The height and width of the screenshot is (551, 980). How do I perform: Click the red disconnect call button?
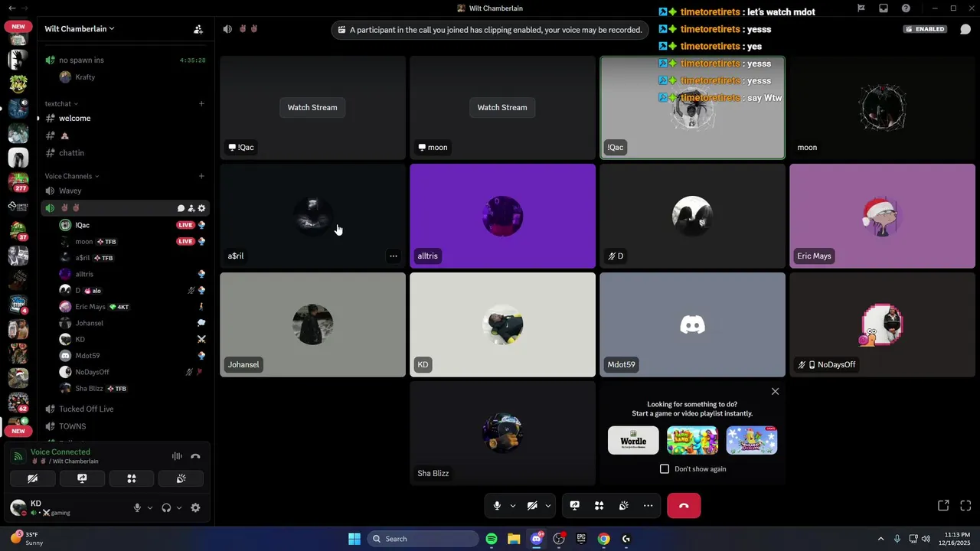pos(684,506)
